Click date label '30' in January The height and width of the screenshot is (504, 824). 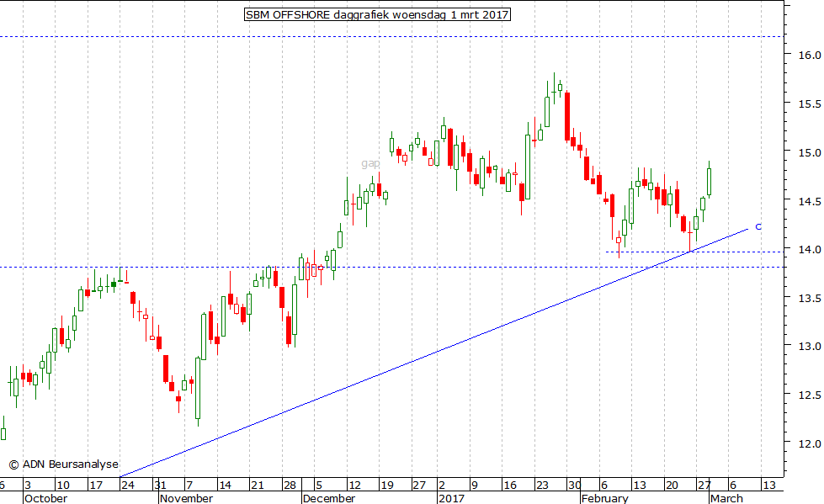tap(574, 485)
